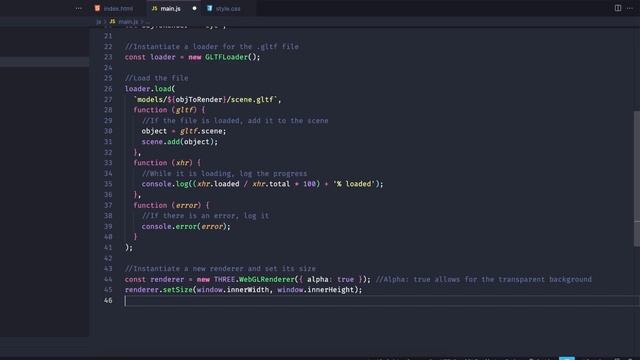Click 'WebGLRenderer' on line 44
640x360 pixels.
point(266,280)
